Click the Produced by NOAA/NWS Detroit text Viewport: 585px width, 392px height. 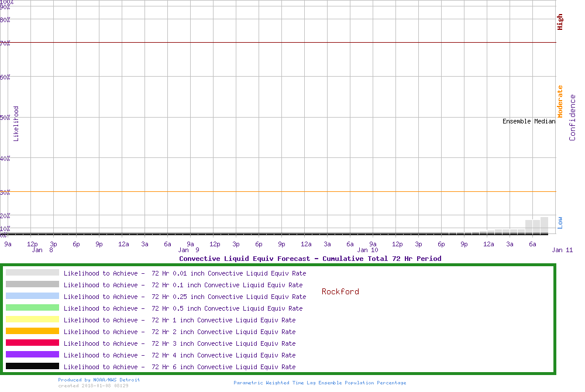coord(99,380)
